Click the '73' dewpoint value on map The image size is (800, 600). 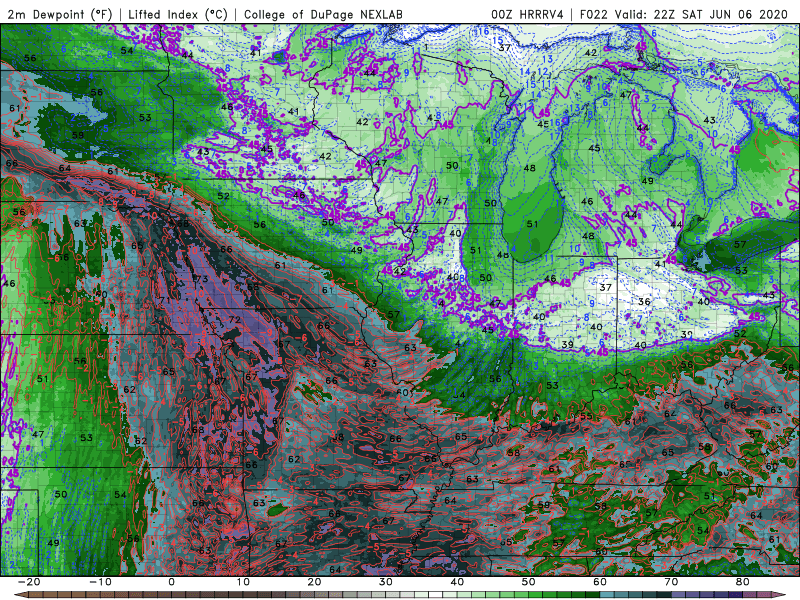tap(201, 279)
